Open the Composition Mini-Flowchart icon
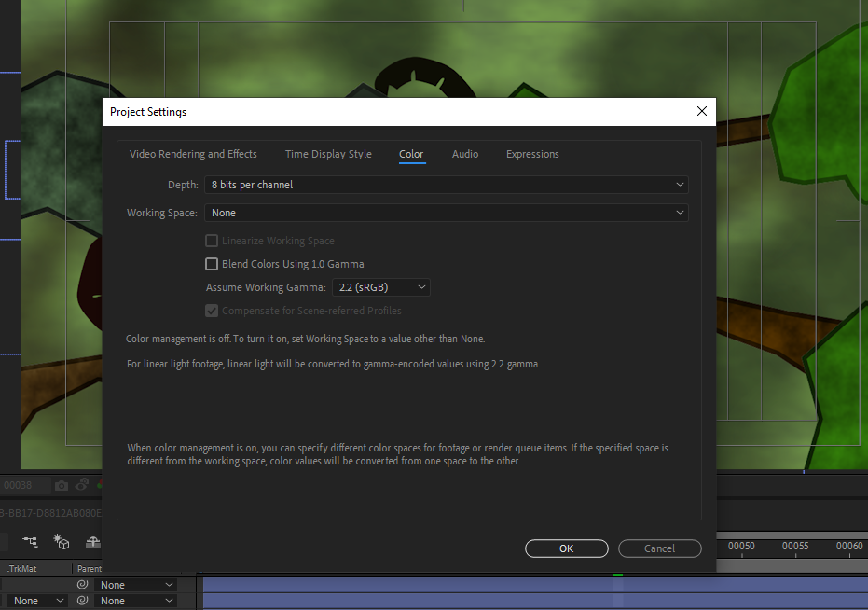The height and width of the screenshot is (610, 868). tap(30, 542)
